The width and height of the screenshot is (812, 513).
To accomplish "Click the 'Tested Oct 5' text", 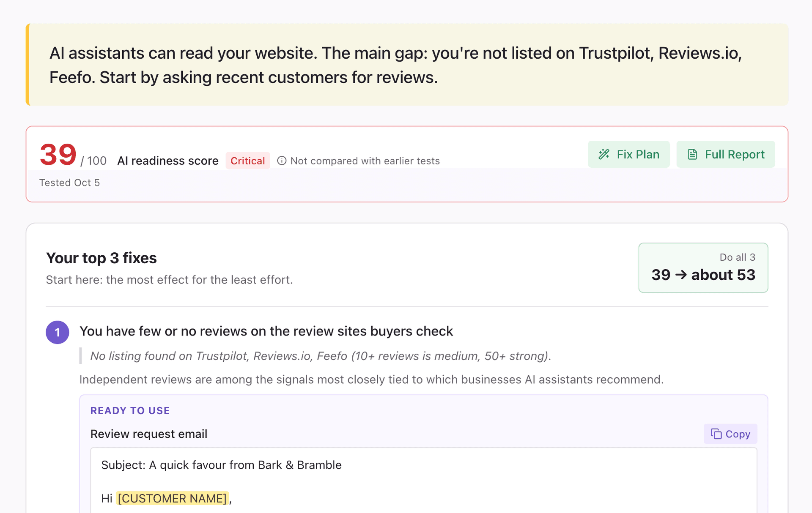I will [x=69, y=183].
